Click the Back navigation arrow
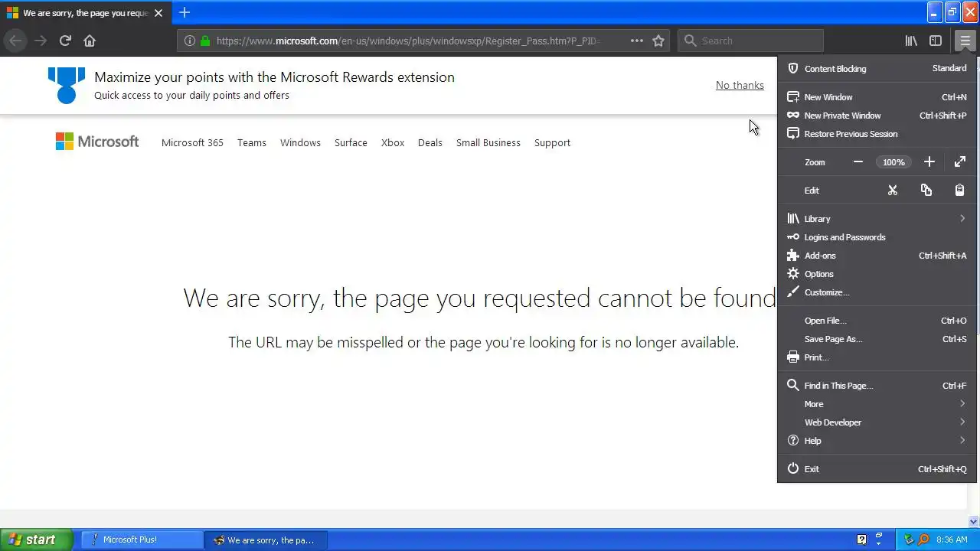980x551 pixels. point(15,41)
